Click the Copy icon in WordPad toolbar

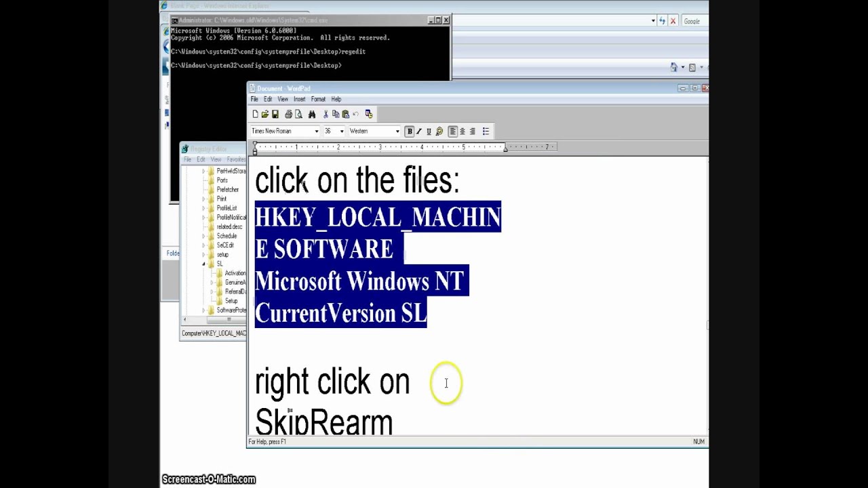point(336,114)
